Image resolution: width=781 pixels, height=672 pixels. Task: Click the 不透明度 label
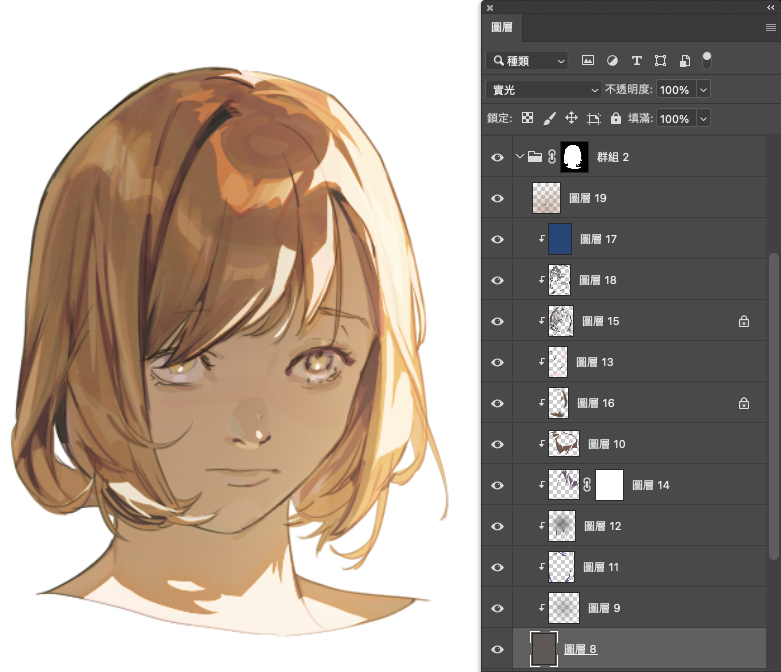(x=629, y=89)
